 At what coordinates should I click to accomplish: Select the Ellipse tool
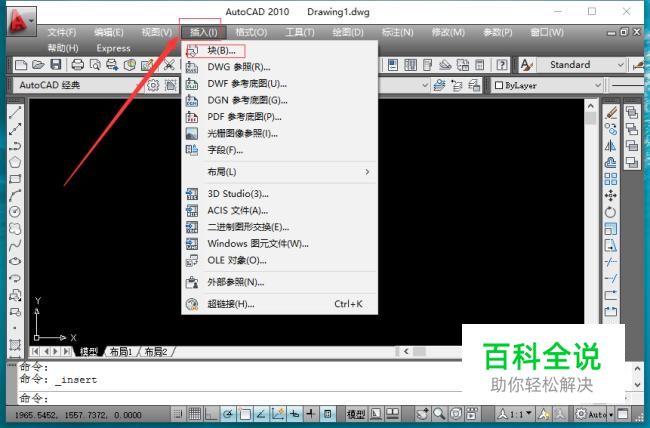[x=15, y=262]
